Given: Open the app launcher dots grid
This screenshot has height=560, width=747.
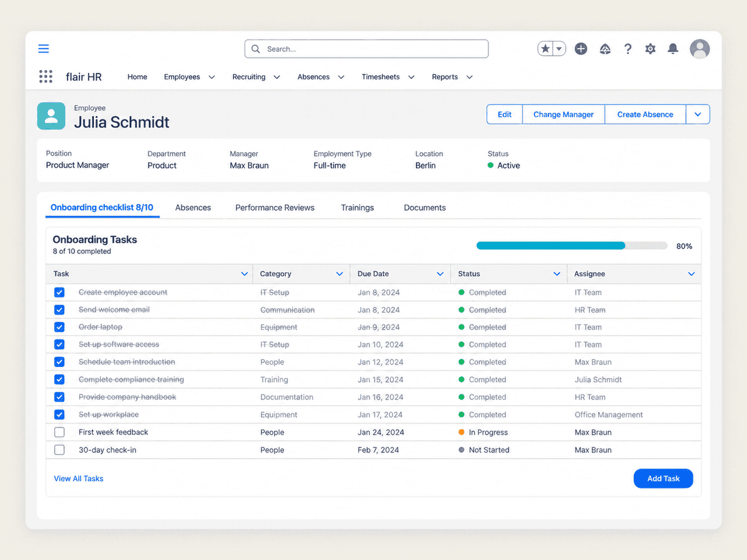Looking at the screenshot, I should coord(46,76).
